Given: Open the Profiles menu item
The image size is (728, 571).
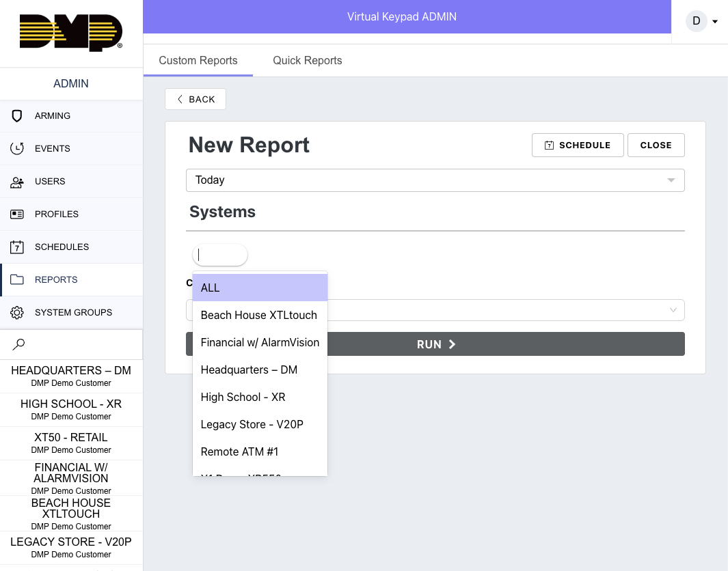Looking at the screenshot, I should (72, 214).
